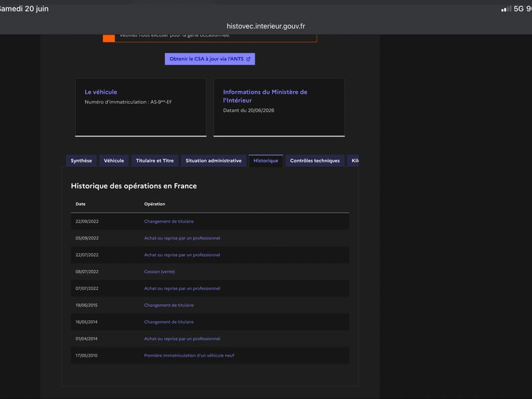Open the Titulaire et Titre tab
Screen dimensions: 532x399
coord(155,161)
